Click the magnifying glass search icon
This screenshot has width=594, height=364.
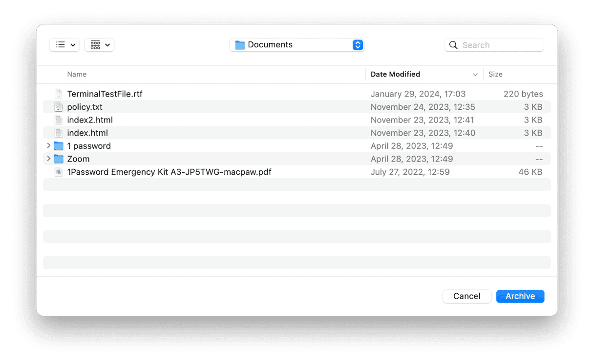pyautogui.click(x=453, y=44)
